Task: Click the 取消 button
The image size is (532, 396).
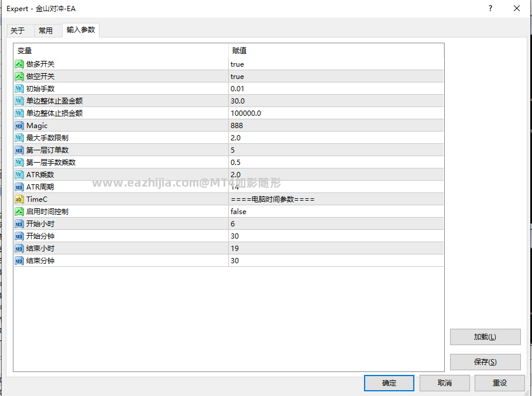Action: point(444,383)
